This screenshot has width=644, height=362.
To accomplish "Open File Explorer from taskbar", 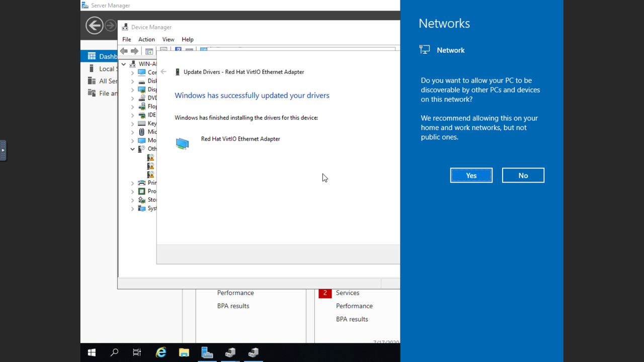I will click(184, 352).
